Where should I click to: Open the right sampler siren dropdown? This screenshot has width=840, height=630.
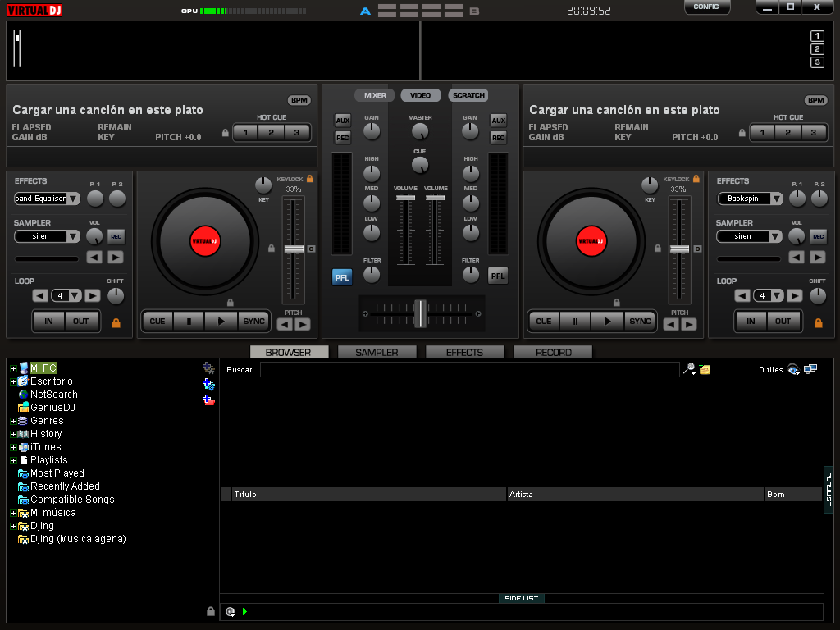click(x=774, y=236)
